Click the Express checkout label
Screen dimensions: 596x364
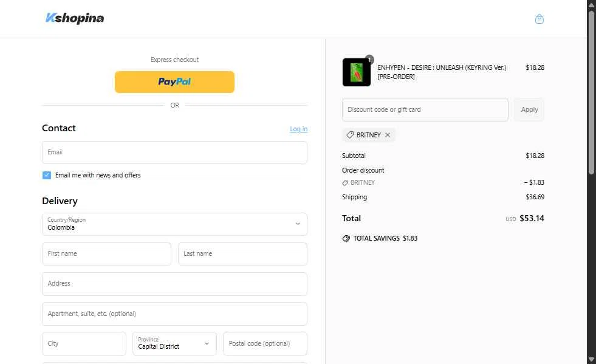pyautogui.click(x=174, y=60)
